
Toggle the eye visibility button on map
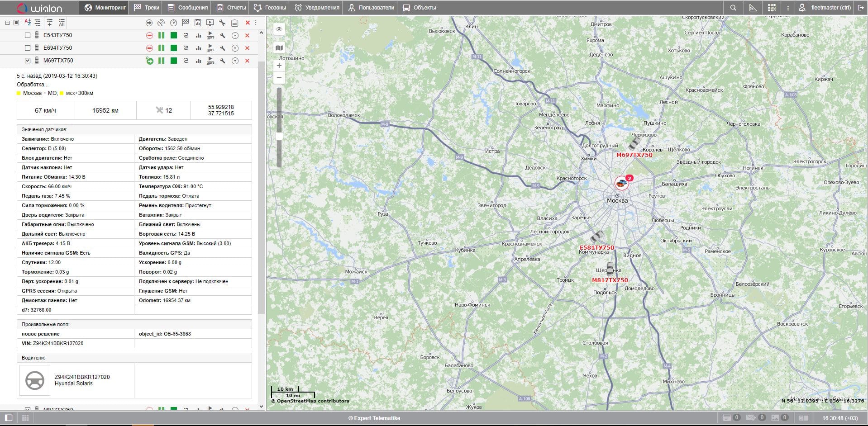tap(279, 29)
